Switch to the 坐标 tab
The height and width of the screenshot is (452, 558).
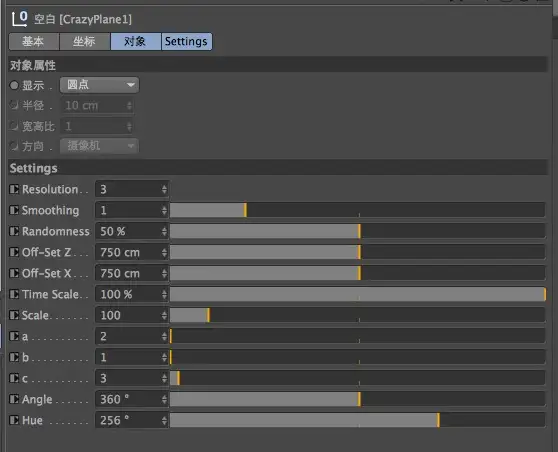(85, 41)
